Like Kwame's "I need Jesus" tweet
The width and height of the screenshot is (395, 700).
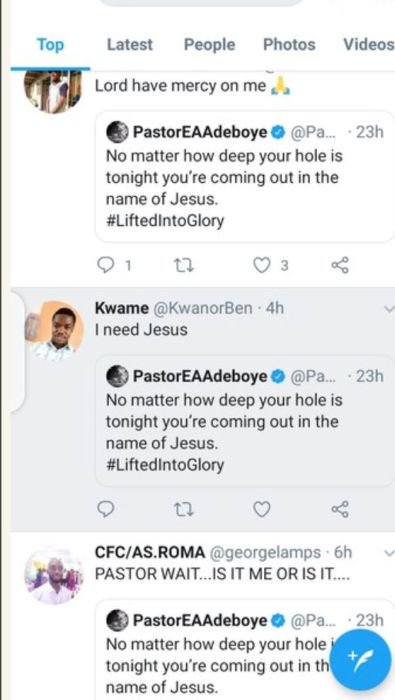pyautogui.click(x=262, y=509)
